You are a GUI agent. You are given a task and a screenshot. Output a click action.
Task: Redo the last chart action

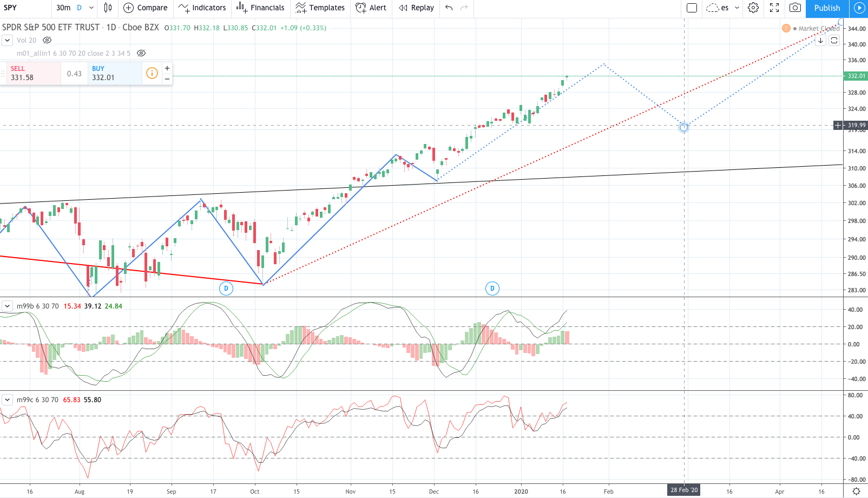(464, 8)
